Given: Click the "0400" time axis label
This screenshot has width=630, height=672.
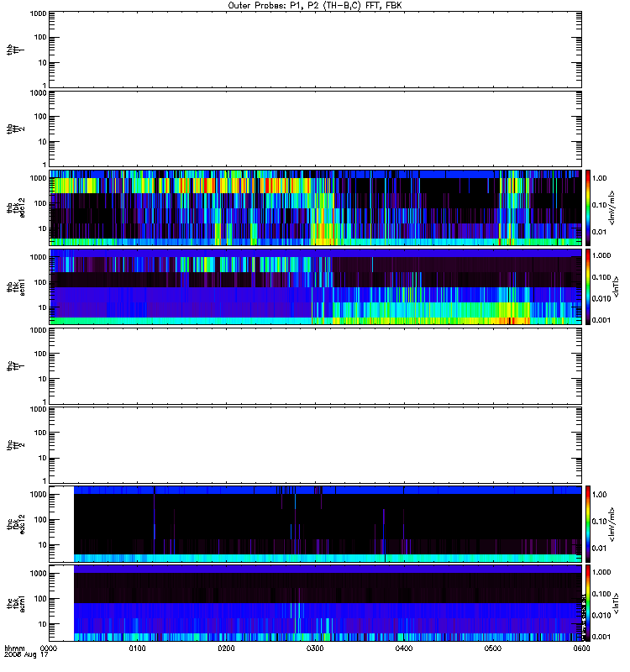Looking at the screenshot, I should 404,648.
